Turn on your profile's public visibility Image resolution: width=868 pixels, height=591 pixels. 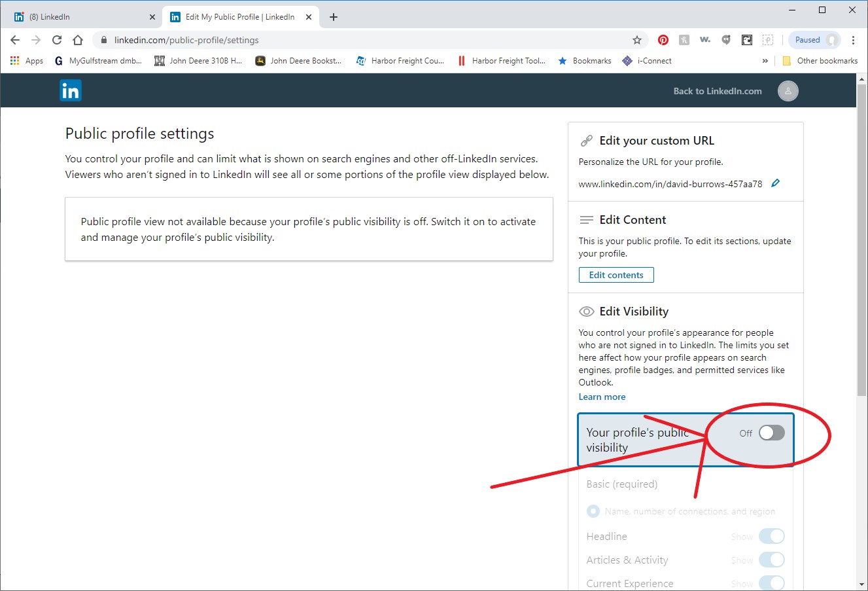(771, 433)
